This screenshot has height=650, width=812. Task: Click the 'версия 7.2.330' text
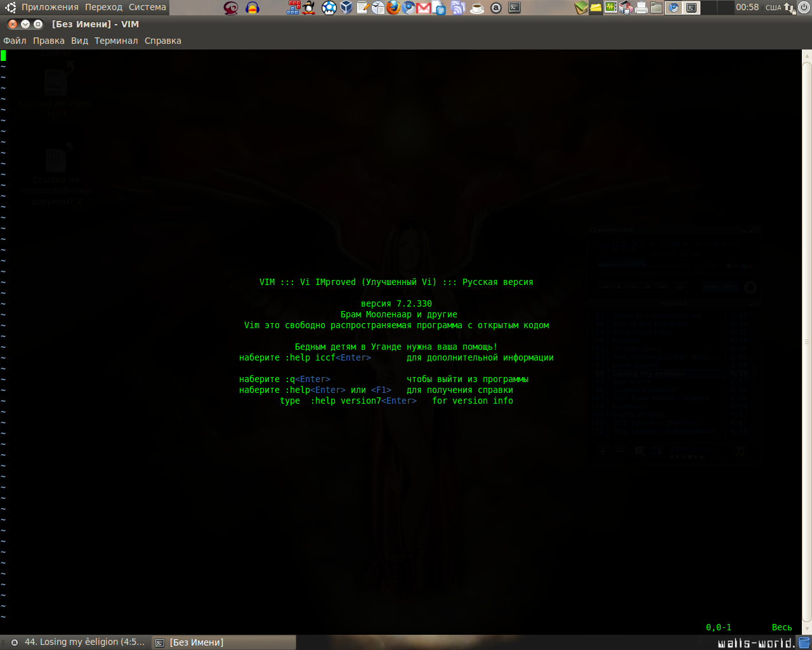click(396, 304)
